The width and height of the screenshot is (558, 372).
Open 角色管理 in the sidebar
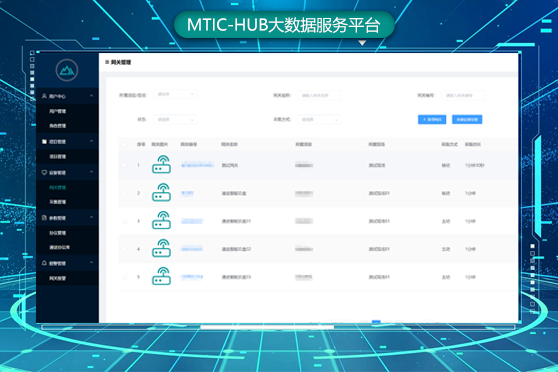58,126
